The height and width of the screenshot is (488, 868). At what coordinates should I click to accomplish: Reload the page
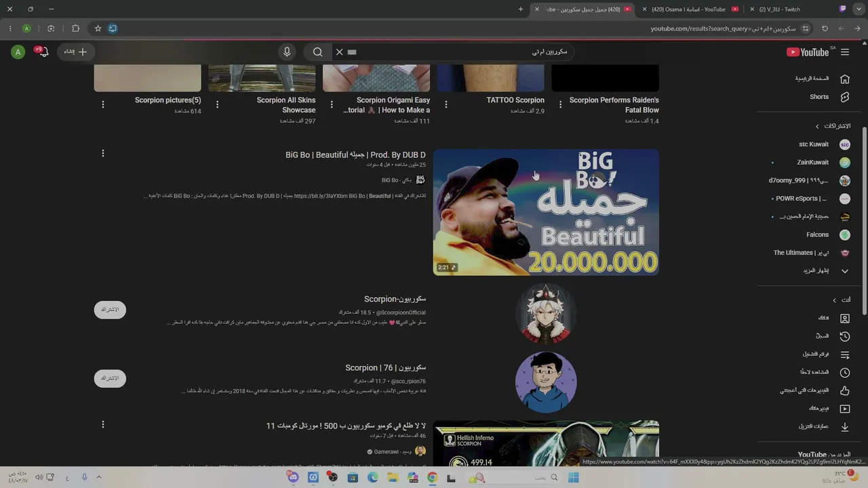point(825,28)
